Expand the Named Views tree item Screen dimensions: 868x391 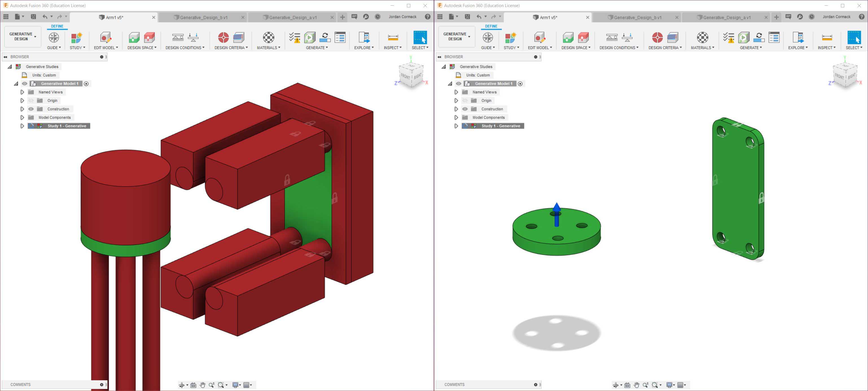pyautogui.click(x=22, y=92)
